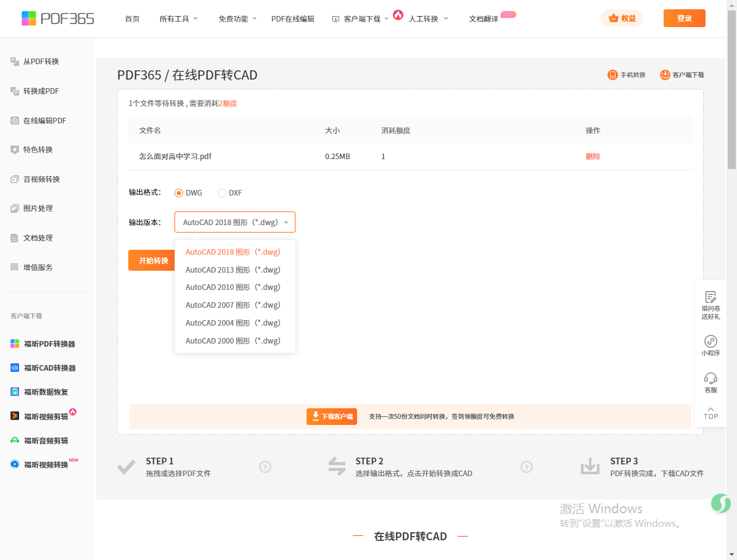Screen dimensions: 737x560
Task: Click the 福昕视频转换 app icon
Action: tap(15, 464)
